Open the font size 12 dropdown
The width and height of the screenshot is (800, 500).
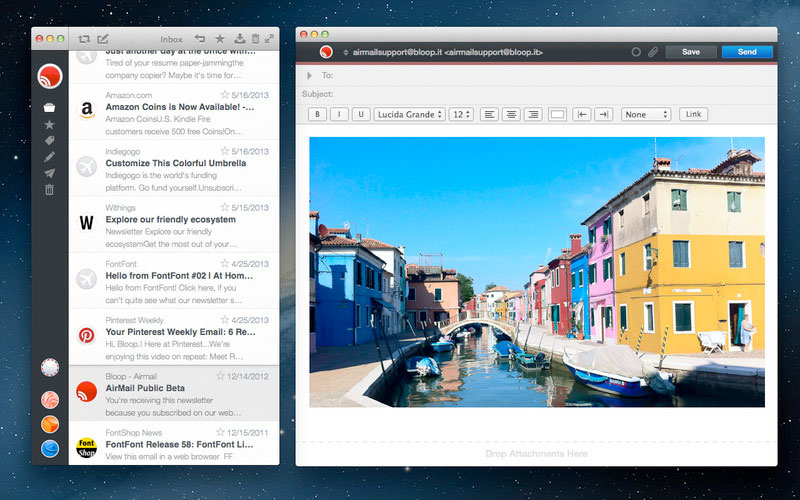pos(460,115)
